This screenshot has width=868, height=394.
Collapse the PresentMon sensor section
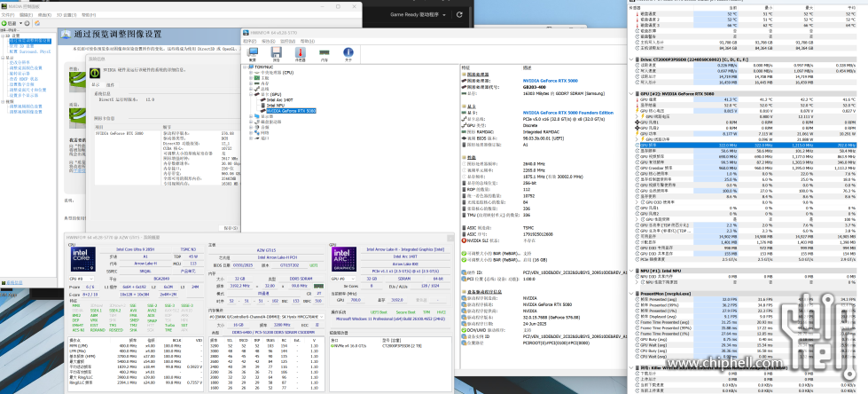pyautogui.click(x=631, y=294)
